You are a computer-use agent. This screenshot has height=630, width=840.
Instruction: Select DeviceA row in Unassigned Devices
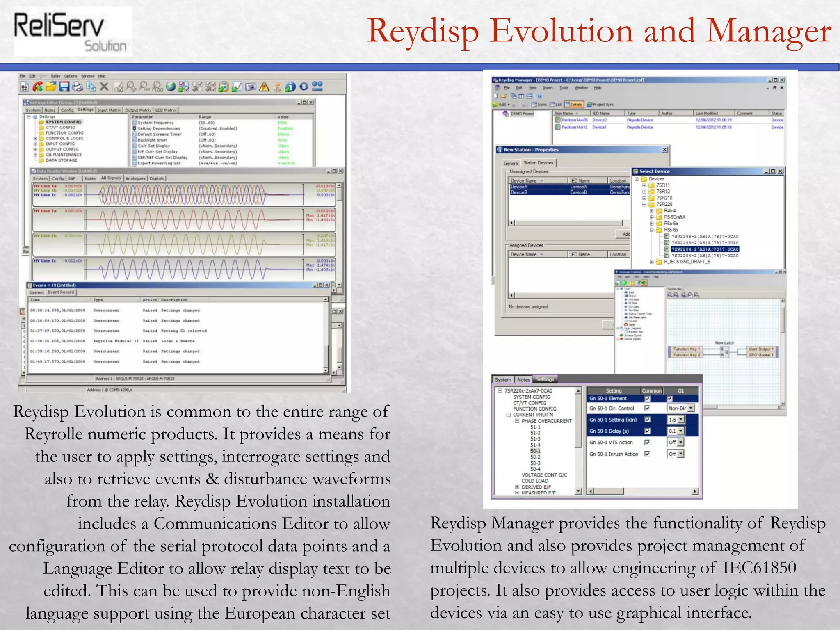pos(569,187)
